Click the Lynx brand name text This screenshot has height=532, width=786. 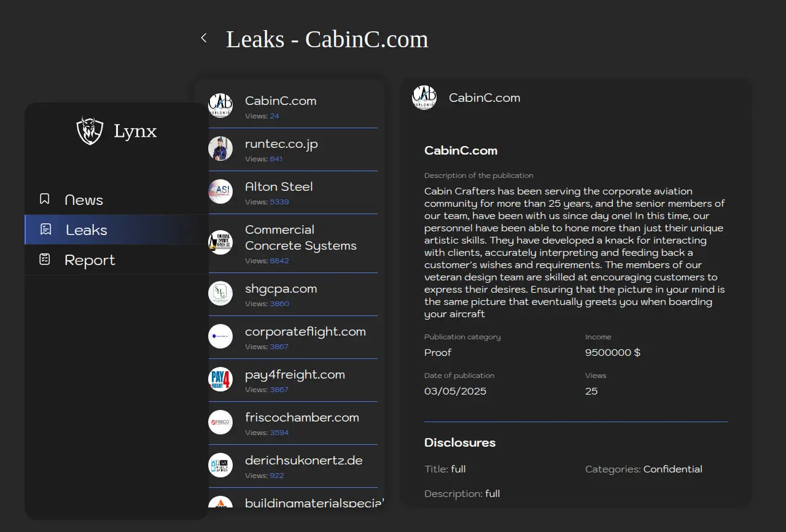[x=135, y=131]
